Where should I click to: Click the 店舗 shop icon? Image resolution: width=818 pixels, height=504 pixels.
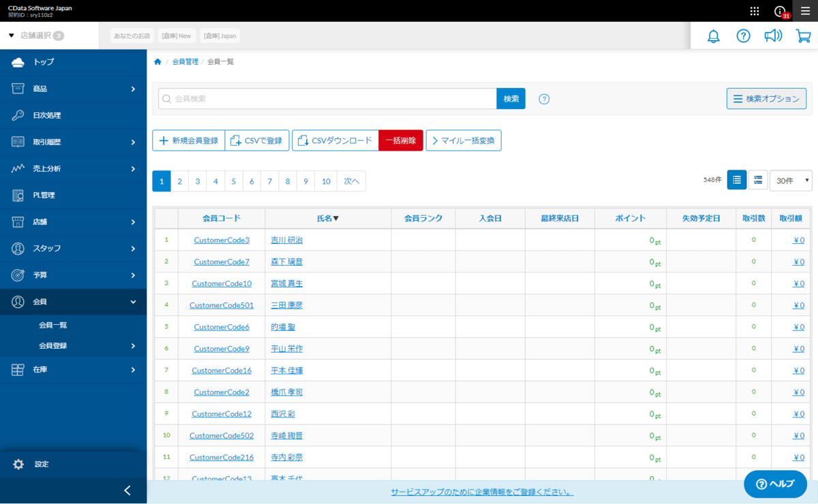[x=18, y=222]
